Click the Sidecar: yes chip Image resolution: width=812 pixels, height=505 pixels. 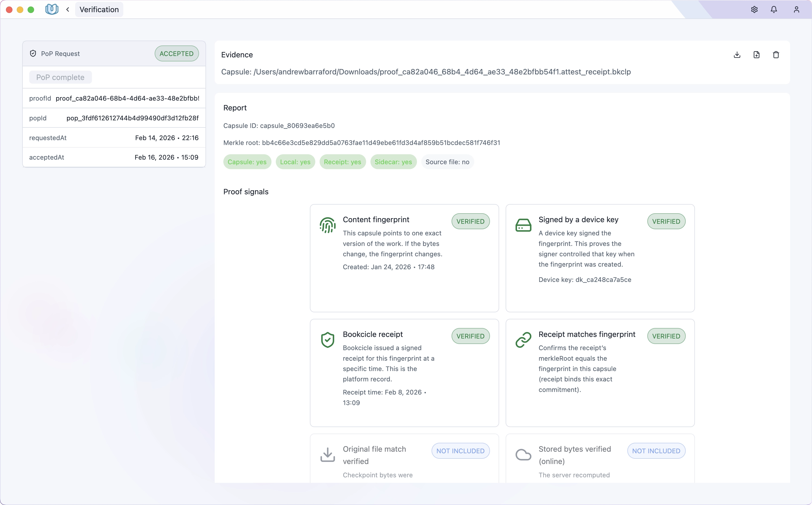pos(393,162)
